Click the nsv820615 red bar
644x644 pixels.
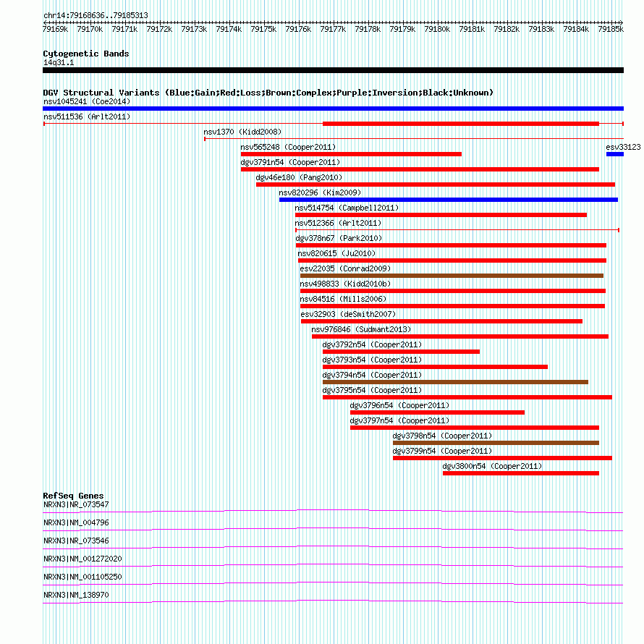[452, 260]
